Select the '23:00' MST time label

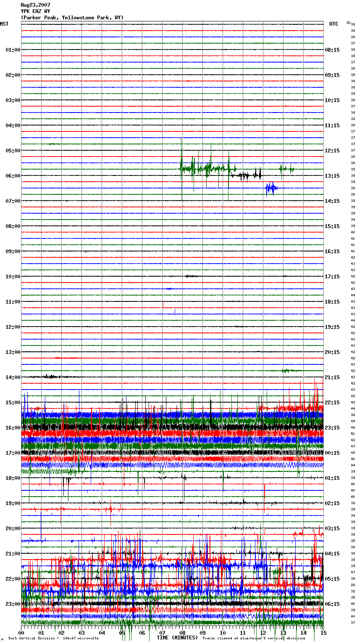pos(13,604)
